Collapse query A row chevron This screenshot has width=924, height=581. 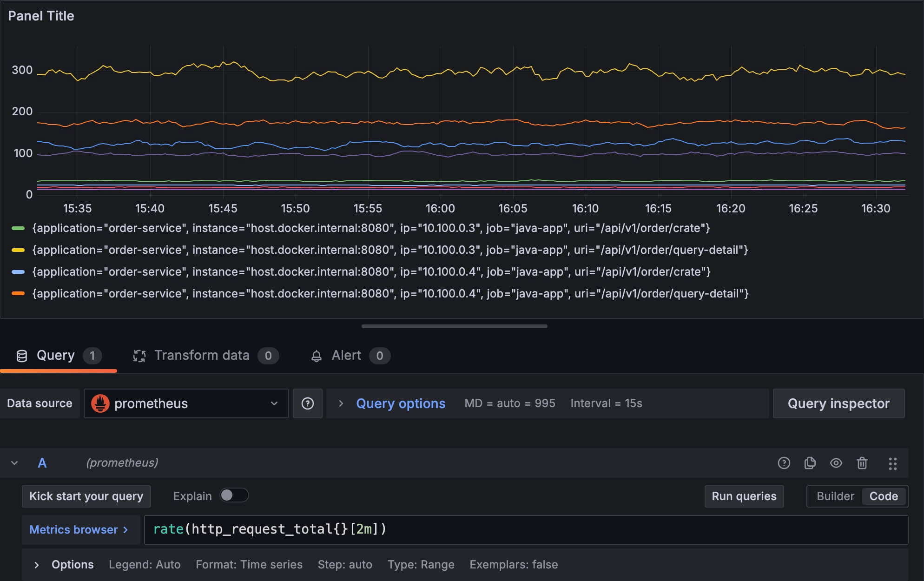(x=14, y=463)
